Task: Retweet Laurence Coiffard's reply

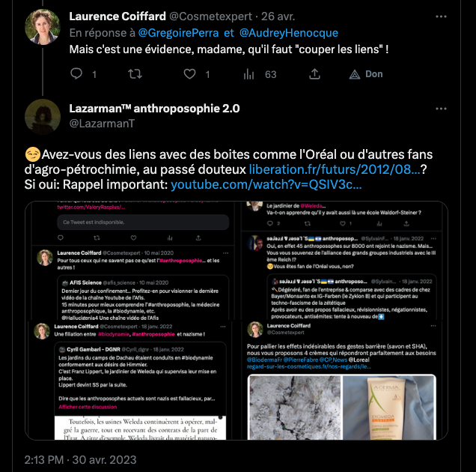Action: 135,74
